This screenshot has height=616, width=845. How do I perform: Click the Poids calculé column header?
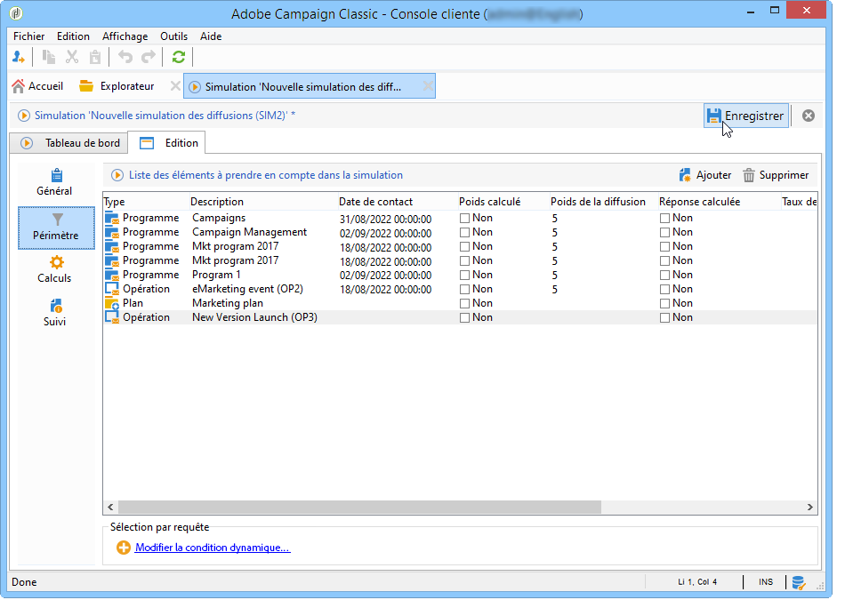pos(503,202)
